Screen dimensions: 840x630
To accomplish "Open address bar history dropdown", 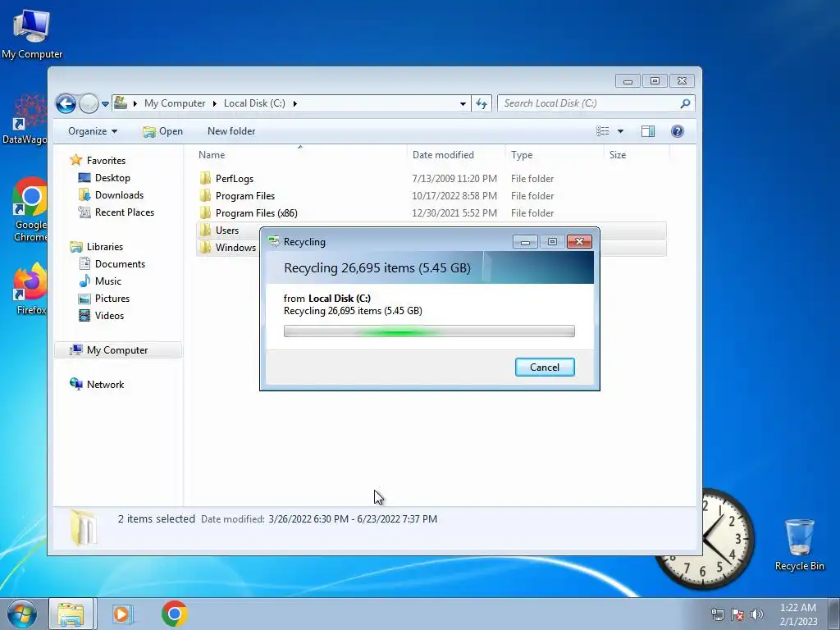I will pyautogui.click(x=463, y=103).
